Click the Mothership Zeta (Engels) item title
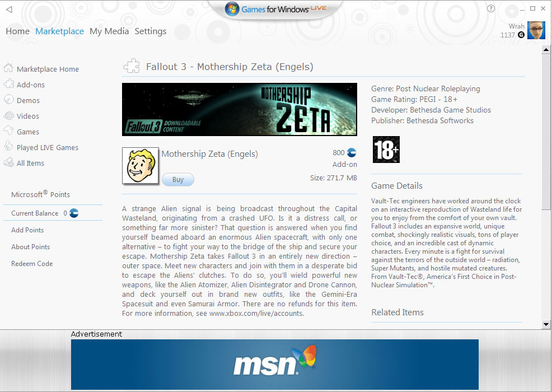This screenshot has height=392, width=552. (210, 154)
